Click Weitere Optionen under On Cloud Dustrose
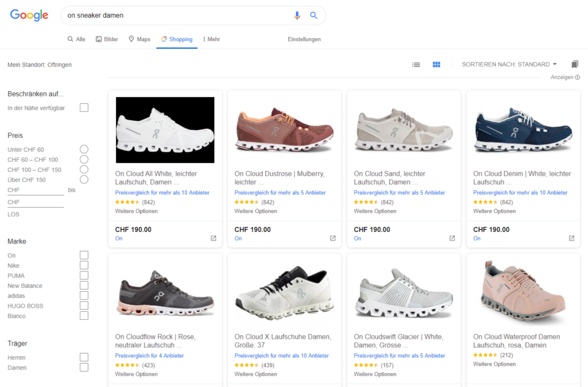The image size is (588, 387). [256, 211]
